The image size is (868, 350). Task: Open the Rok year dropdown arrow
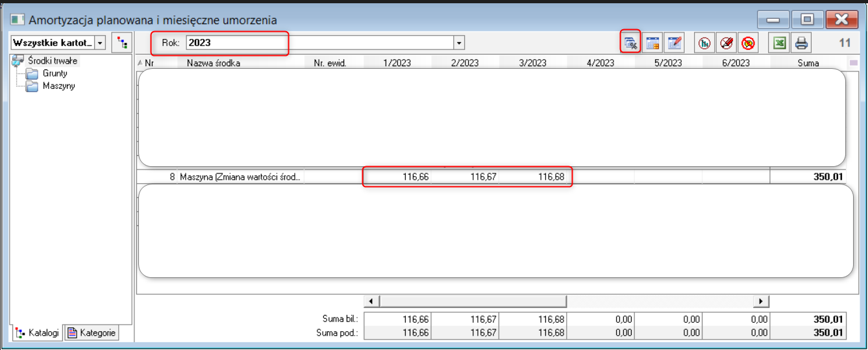[459, 43]
